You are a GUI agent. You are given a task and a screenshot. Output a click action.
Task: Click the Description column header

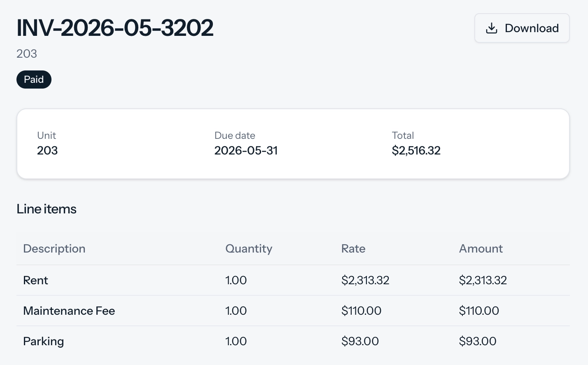click(x=54, y=248)
